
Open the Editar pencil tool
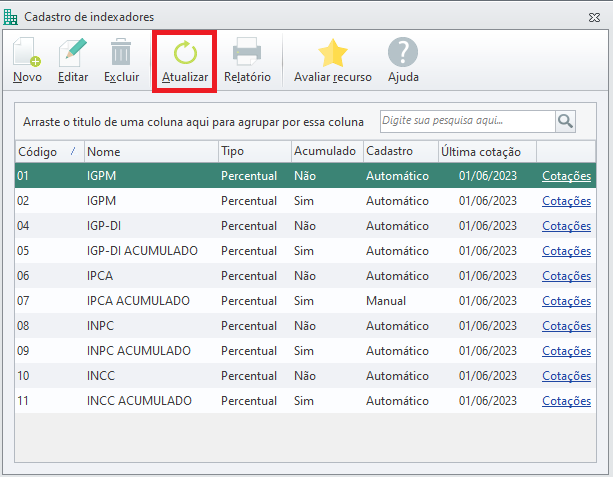[x=73, y=52]
